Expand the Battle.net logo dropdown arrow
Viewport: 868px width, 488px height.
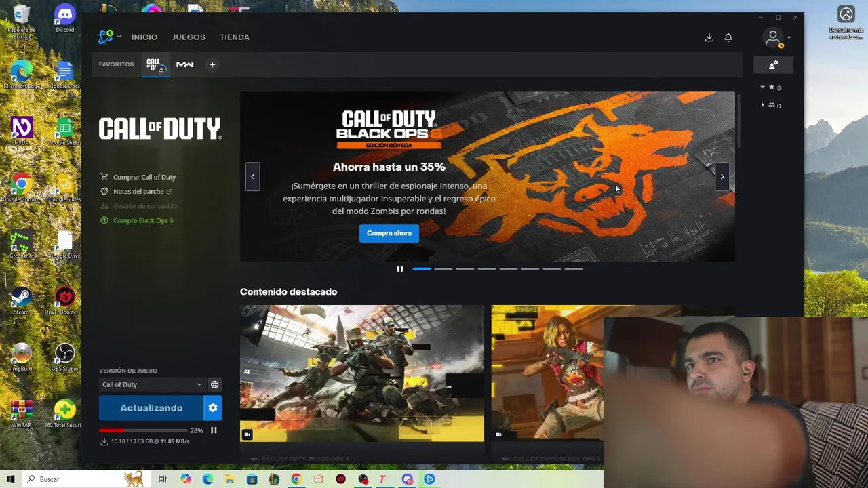pos(119,37)
